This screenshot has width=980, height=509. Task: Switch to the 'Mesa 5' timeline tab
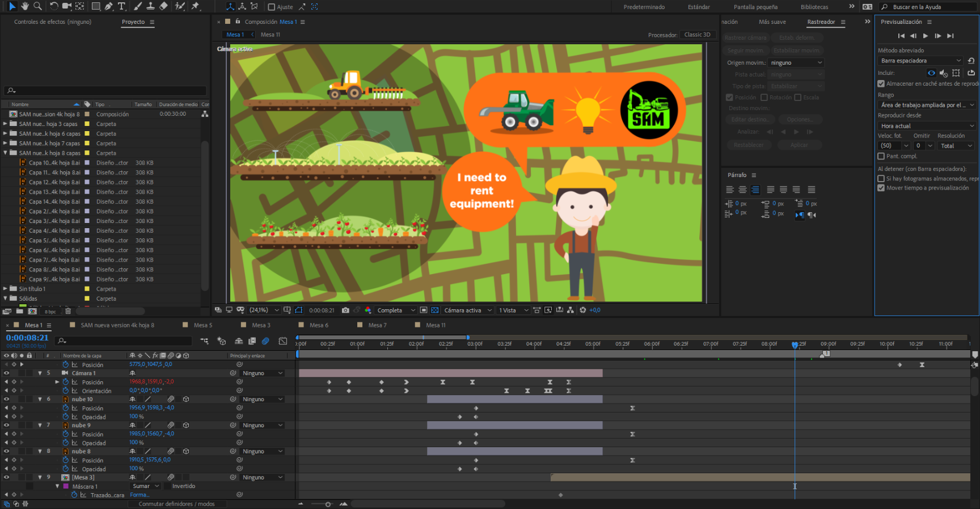coord(203,325)
